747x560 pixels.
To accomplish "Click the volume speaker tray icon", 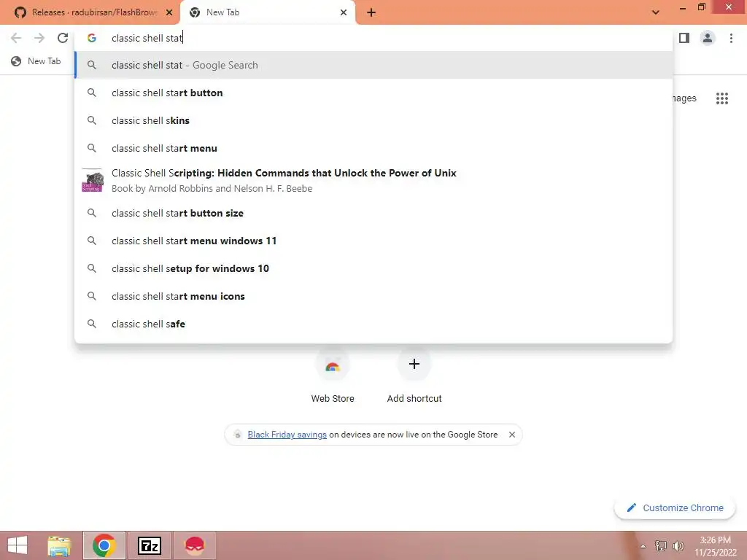I will point(678,546).
